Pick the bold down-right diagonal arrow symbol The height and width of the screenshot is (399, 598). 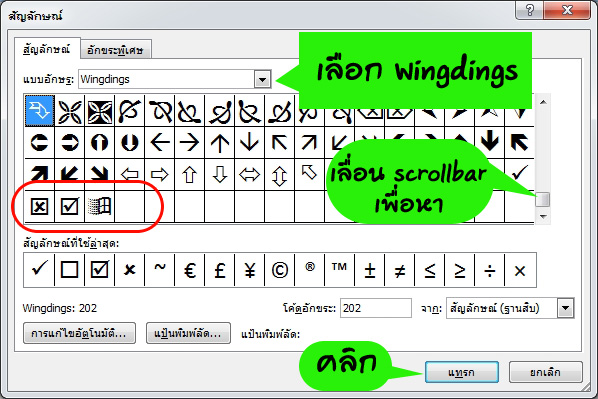click(x=100, y=174)
